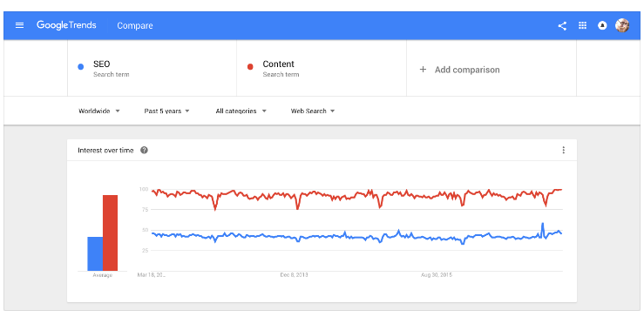This screenshot has width=644, height=317.
Task: Click the red Content average bar
Action: point(110,233)
